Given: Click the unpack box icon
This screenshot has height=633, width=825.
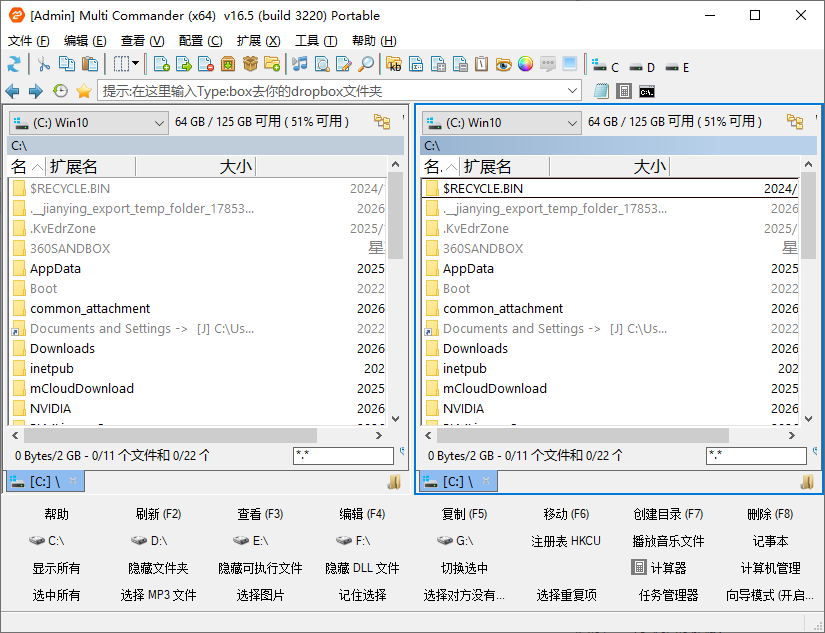Looking at the screenshot, I should (250, 64).
